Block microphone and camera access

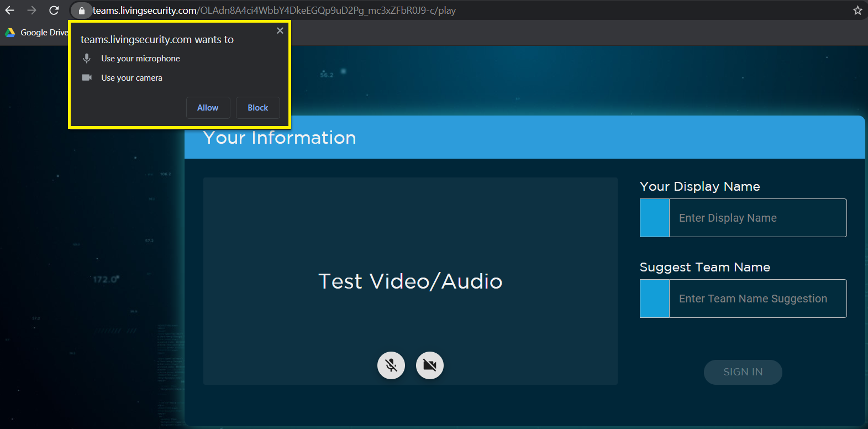[x=258, y=108]
